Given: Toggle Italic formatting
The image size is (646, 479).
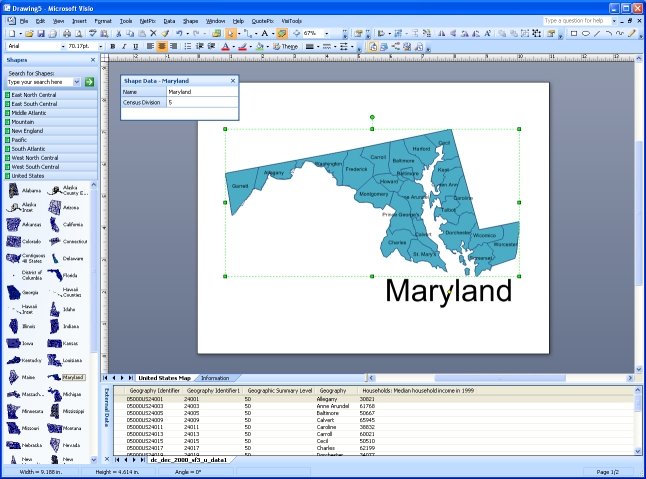Looking at the screenshot, I should (x=124, y=47).
